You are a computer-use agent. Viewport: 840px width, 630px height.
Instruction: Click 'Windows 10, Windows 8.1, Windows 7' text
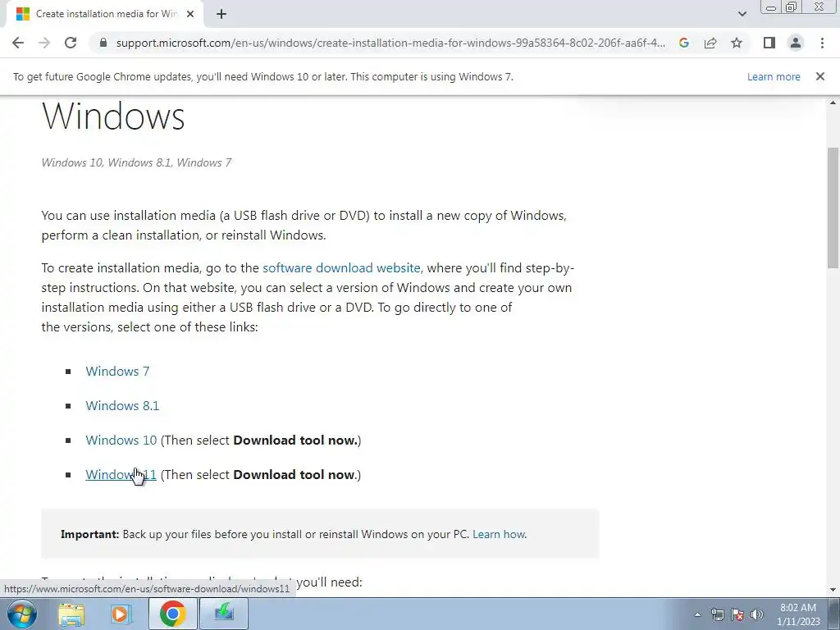(136, 163)
